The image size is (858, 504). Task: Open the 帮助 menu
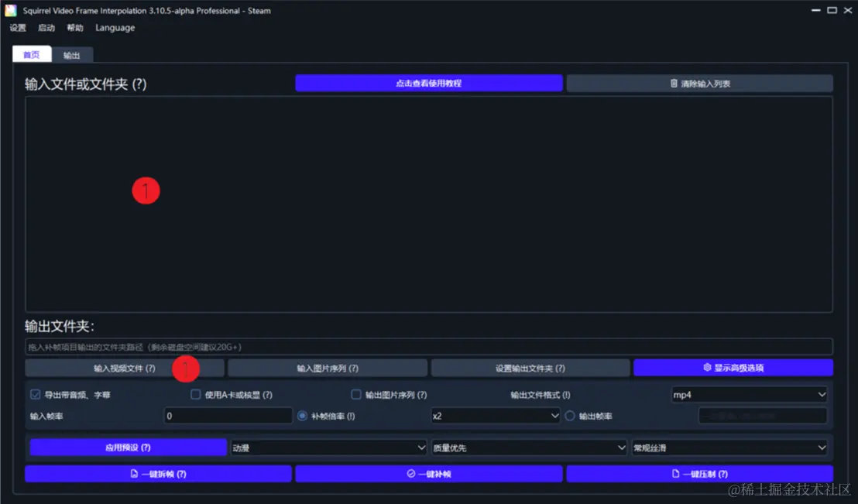click(75, 28)
